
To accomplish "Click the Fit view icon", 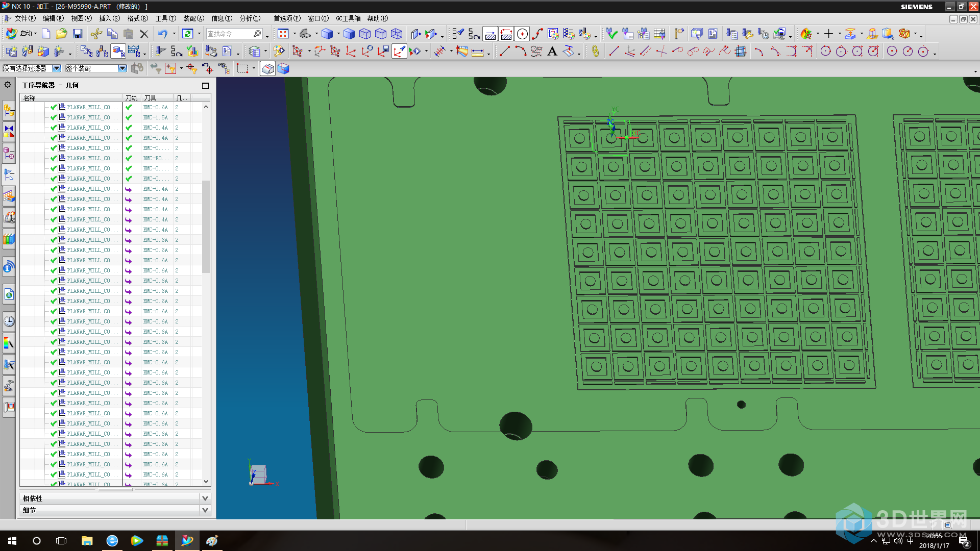I will point(283,34).
